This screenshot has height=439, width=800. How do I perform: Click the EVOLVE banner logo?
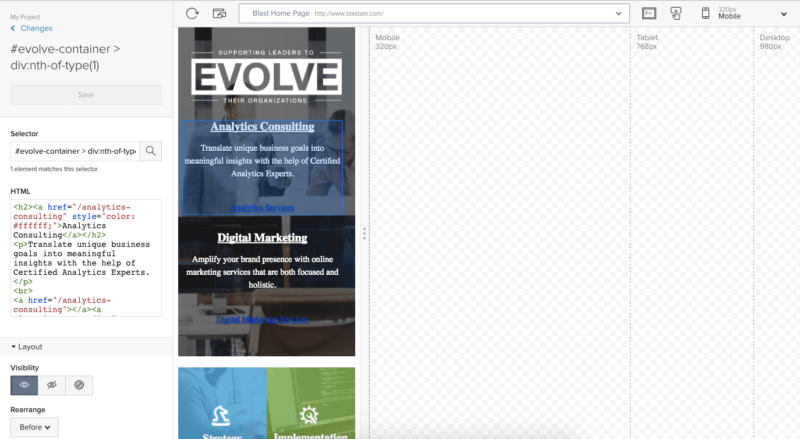pos(266,77)
